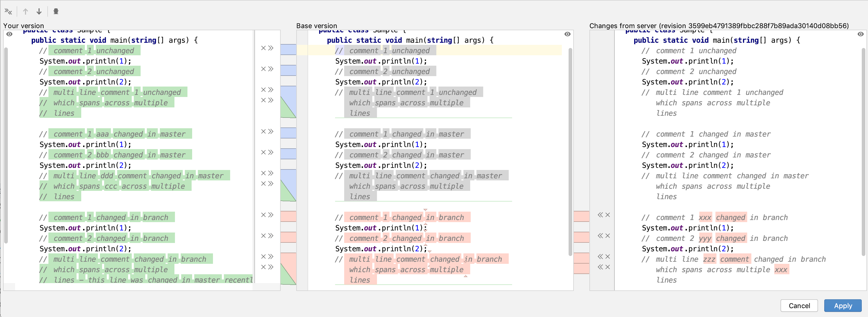This screenshot has width=868, height=317.
Task: Accept left 'comment 1 changed in branch' with » arrow
Action: point(271,215)
